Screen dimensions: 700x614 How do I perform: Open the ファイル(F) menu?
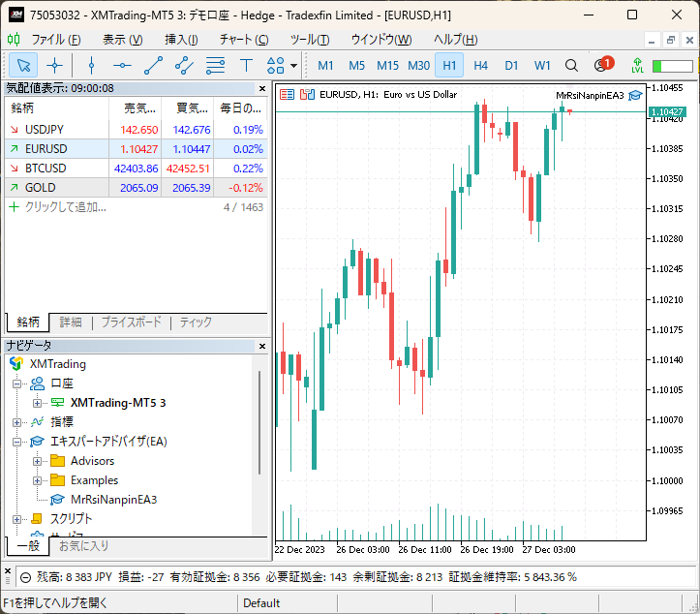tap(56, 40)
